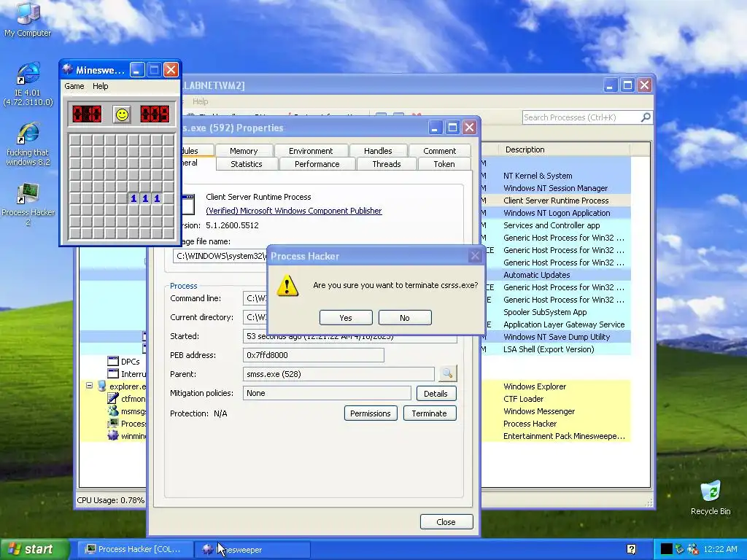Screen dimensions: 747x560
Task: Click the Terminate button in Properties
Action: [x=429, y=413]
